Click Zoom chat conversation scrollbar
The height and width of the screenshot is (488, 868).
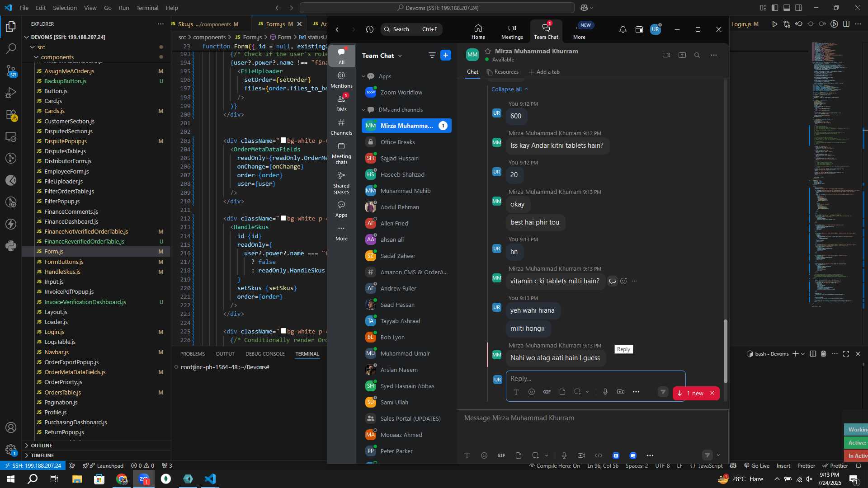point(725,351)
